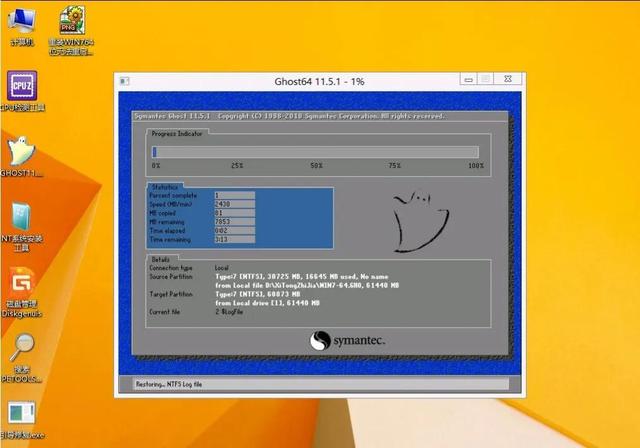Click the 'Details' group label
This screenshot has width=640, height=448.
[x=160, y=259]
